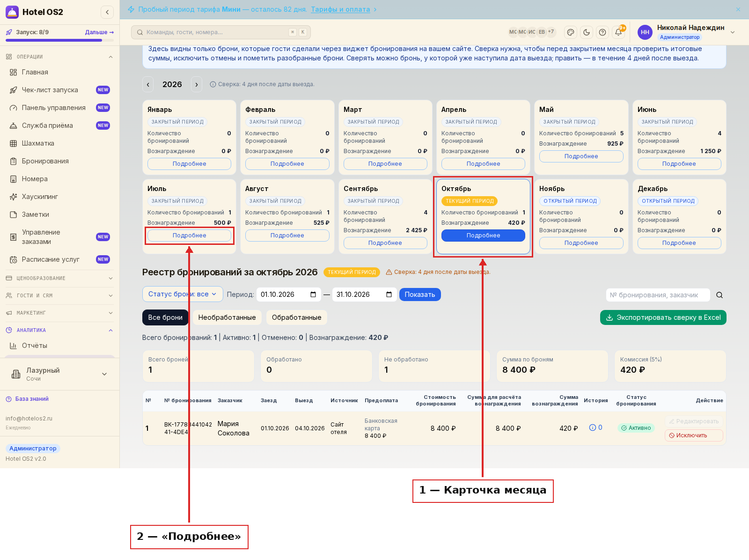Open the user account dropdown chevron

point(733,32)
